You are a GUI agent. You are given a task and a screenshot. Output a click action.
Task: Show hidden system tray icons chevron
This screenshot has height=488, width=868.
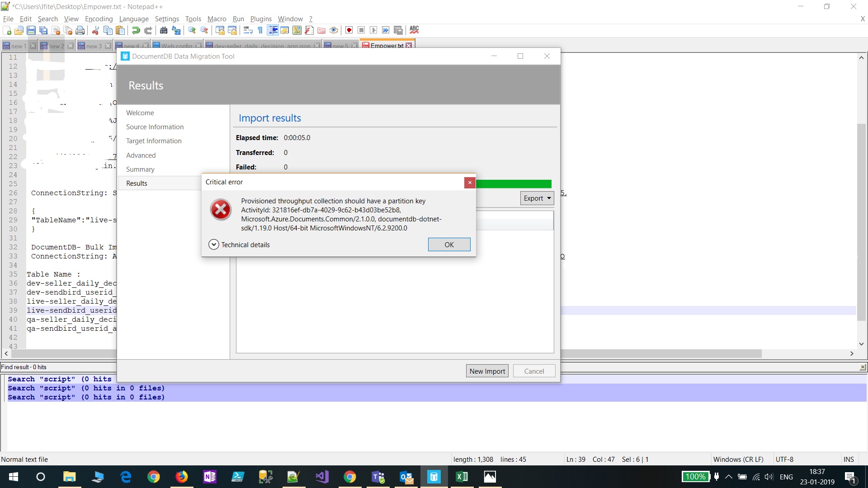pyautogui.click(x=729, y=477)
